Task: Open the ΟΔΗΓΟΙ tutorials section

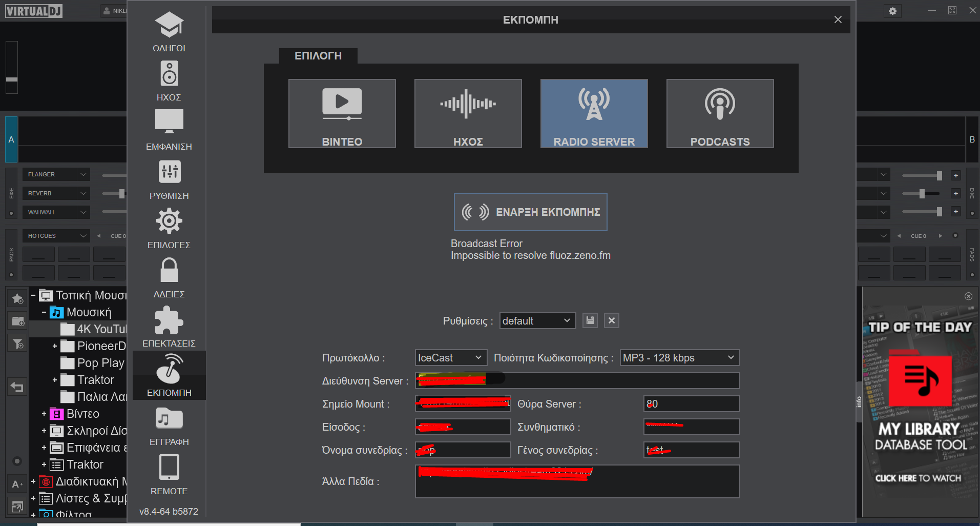Action: (169, 32)
